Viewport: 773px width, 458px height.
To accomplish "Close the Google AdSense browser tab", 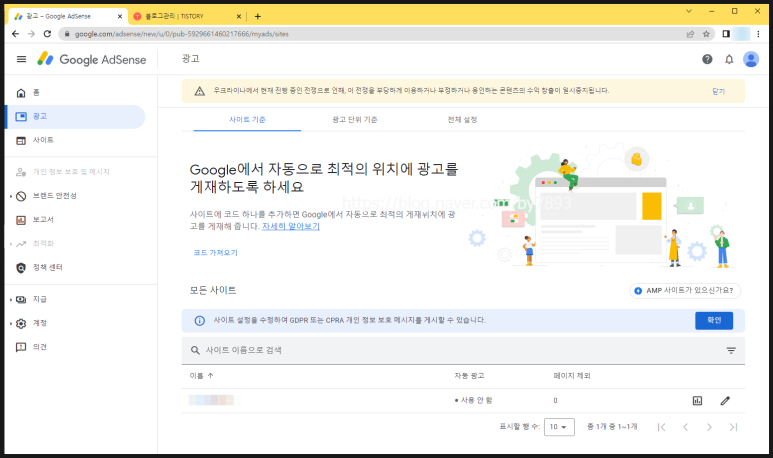I will pyautogui.click(x=120, y=16).
